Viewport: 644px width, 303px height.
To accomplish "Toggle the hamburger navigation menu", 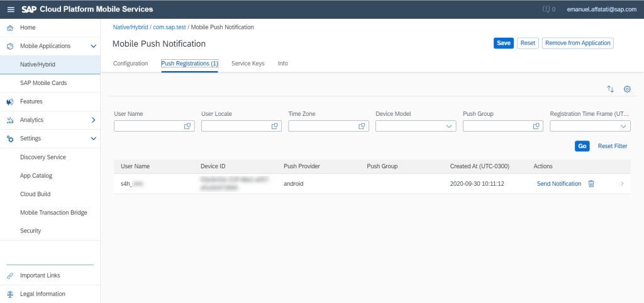I will [11, 9].
